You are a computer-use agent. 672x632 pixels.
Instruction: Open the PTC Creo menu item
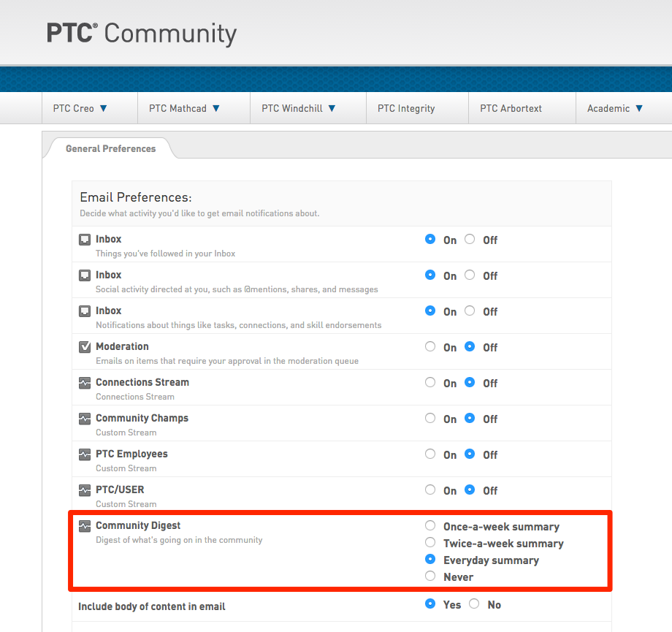point(73,108)
